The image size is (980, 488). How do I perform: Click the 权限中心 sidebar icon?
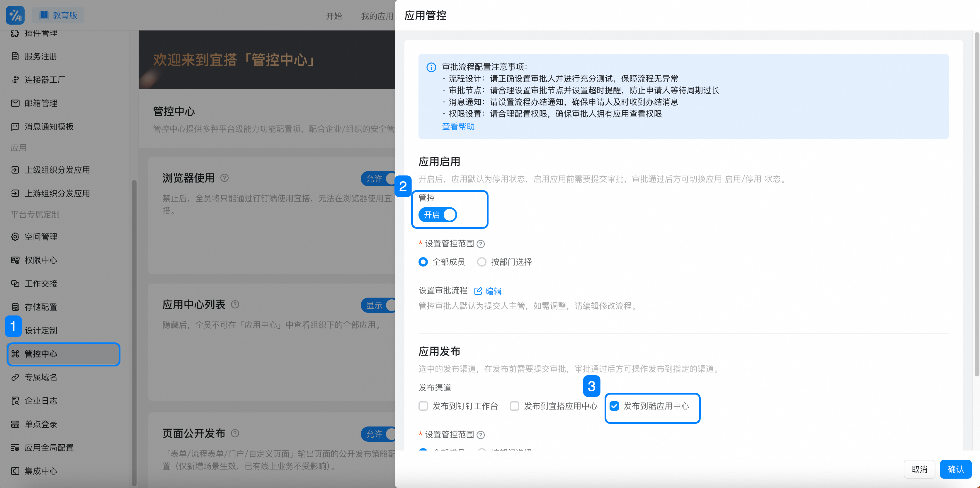tap(15, 260)
